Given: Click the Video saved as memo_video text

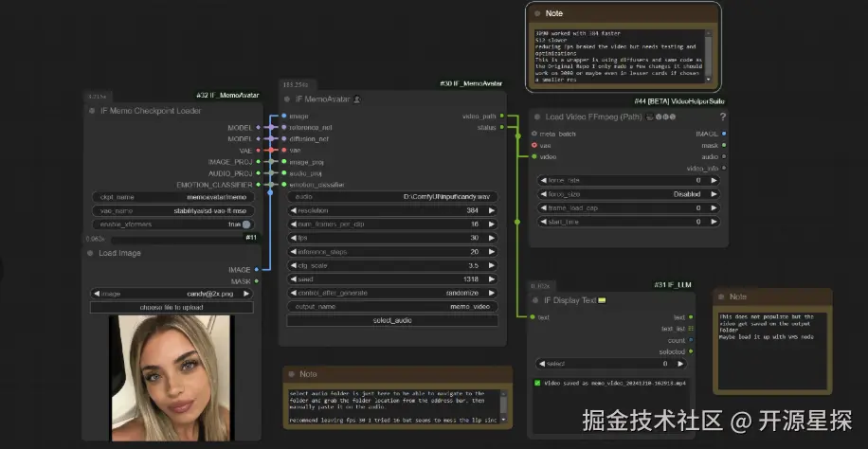Looking at the screenshot, I should pos(615,383).
